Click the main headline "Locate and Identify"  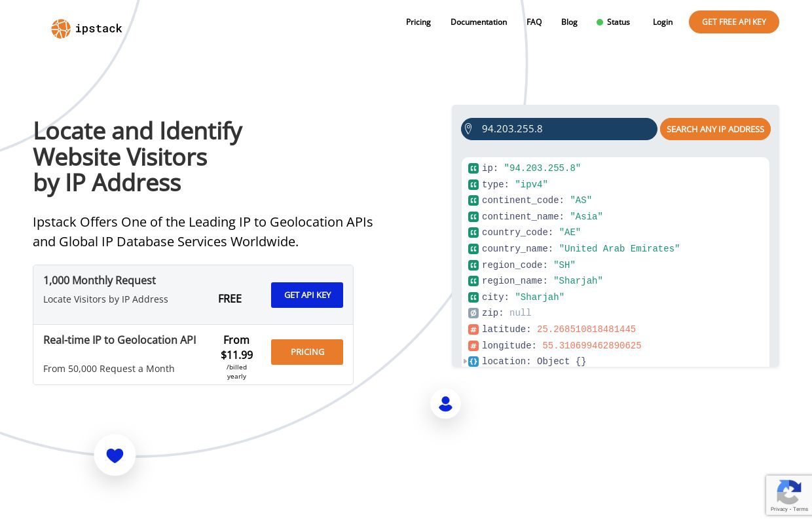point(138,131)
